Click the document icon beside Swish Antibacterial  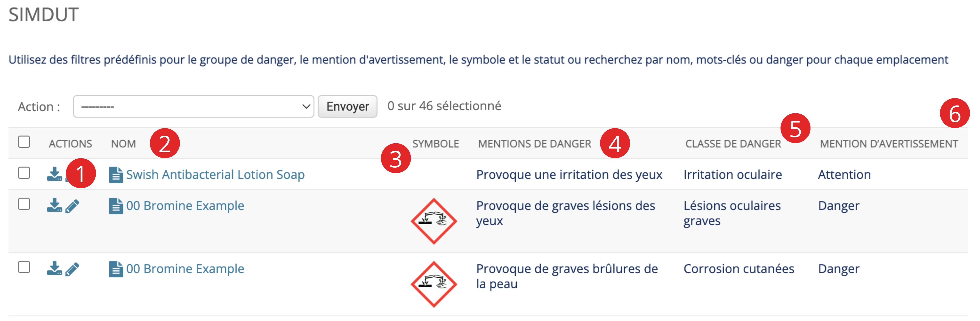[116, 175]
